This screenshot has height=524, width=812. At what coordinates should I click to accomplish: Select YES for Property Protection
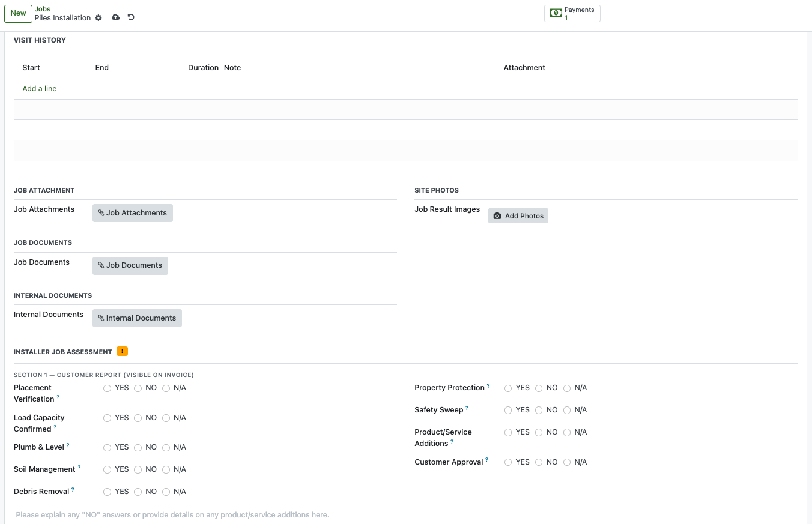click(508, 388)
